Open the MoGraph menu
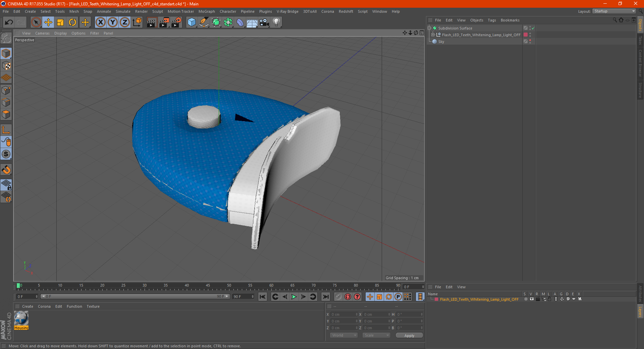Screen dimensions: 644x349 click(207, 11)
